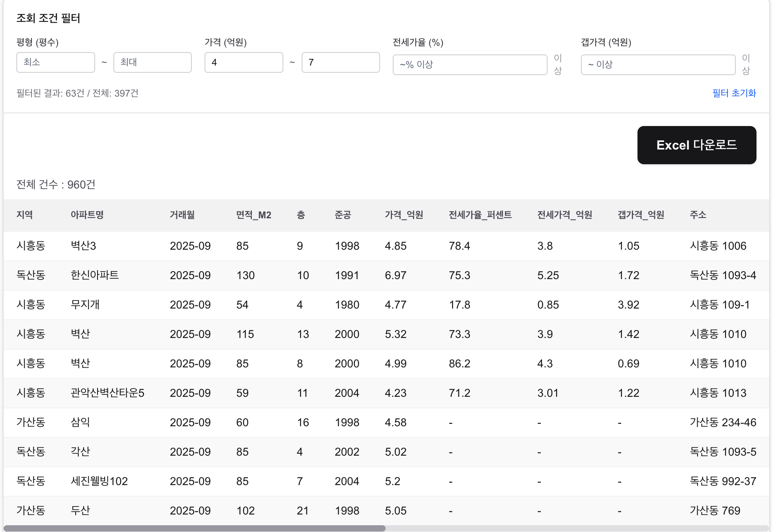Viewport: 772px width, 532px height.
Task: Select the 한신아파트 table row
Action: tap(95, 275)
